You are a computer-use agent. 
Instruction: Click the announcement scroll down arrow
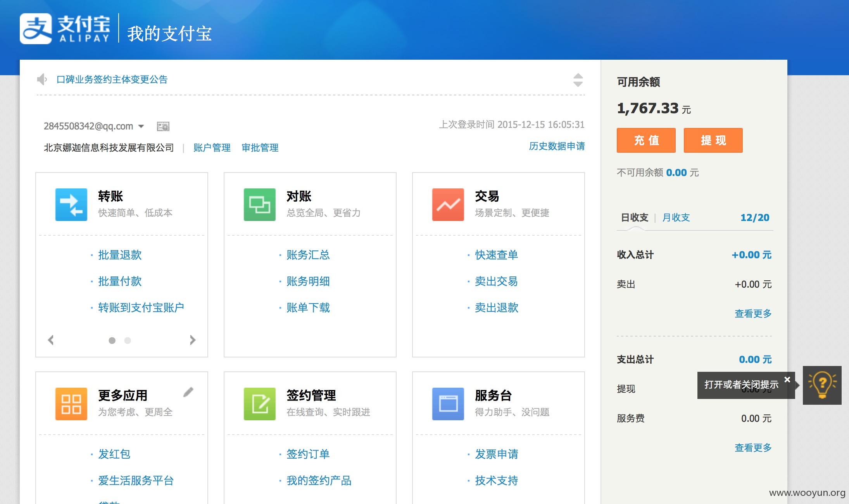pos(578,84)
